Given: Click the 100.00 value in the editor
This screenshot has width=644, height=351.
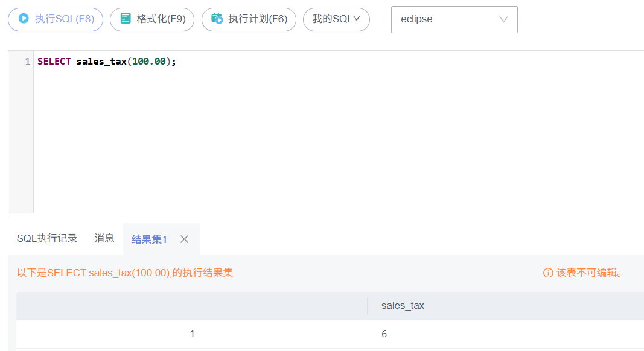Looking at the screenshot, I should coord(148,62).
